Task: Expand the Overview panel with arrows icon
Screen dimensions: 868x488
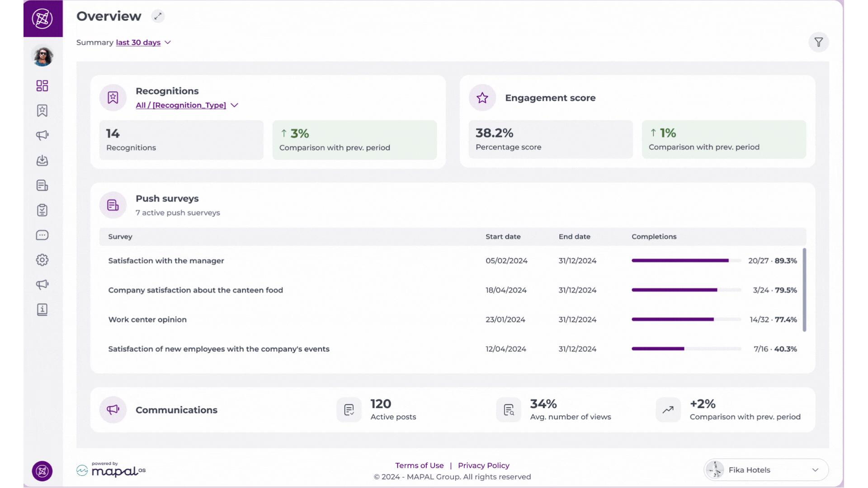Action: pos(158,16)
